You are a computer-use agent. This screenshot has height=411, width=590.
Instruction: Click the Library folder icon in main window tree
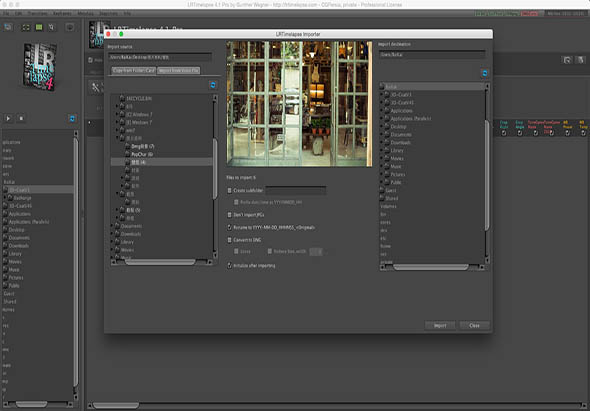coord(5,254)
